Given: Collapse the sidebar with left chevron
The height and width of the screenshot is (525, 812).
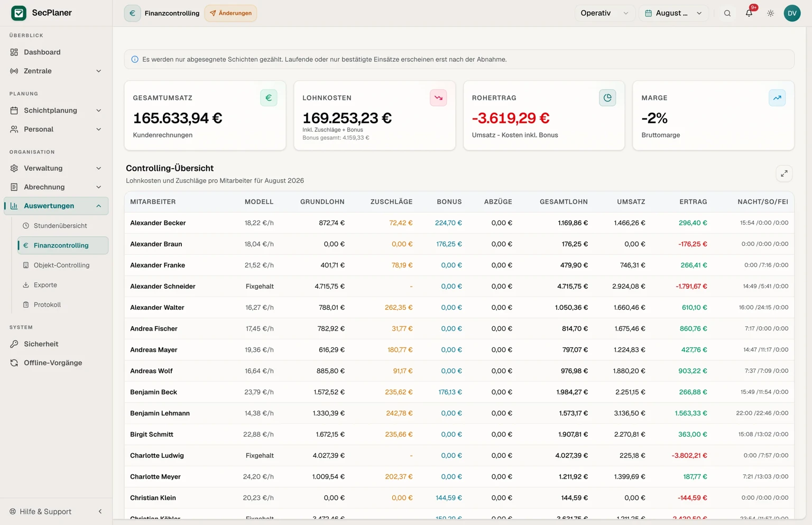Looking at the screenshot, I should (100, 512).
